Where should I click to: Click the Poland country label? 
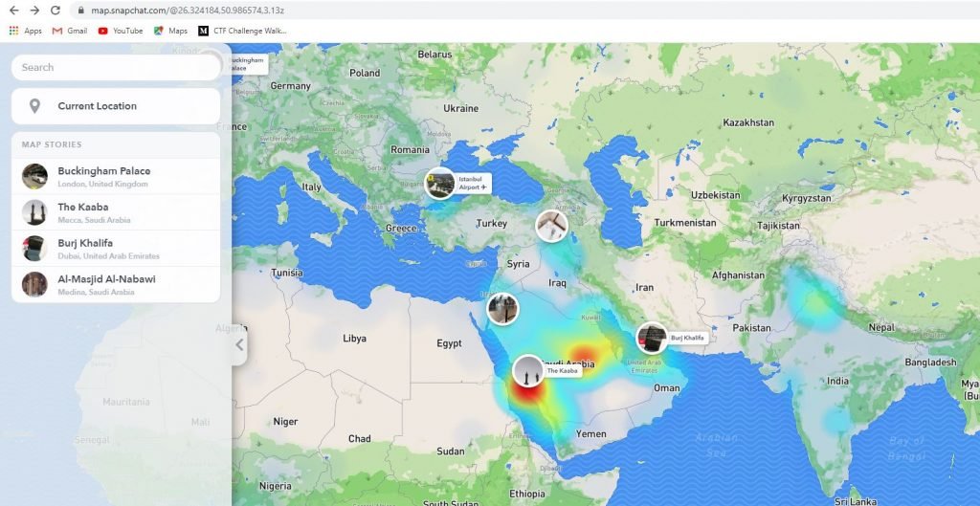(x=365, y=73)
